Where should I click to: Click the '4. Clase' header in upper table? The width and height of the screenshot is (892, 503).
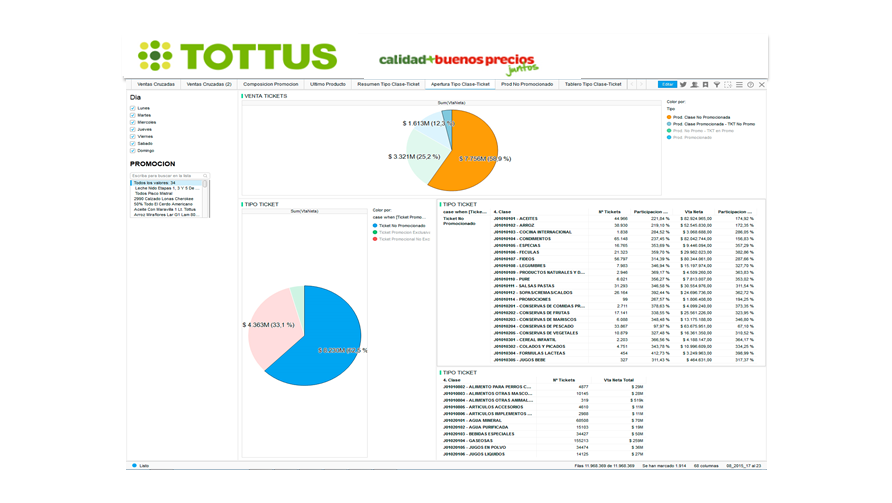tap(502, 212)
